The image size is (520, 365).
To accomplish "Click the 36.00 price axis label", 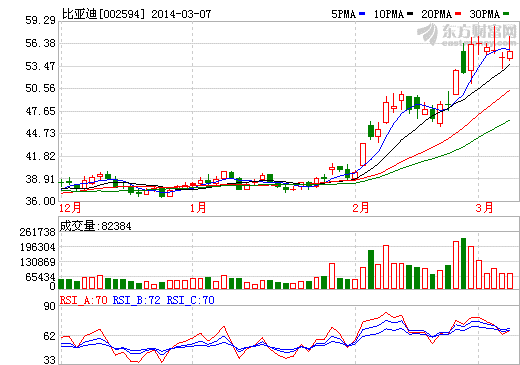I will point(40,201).
